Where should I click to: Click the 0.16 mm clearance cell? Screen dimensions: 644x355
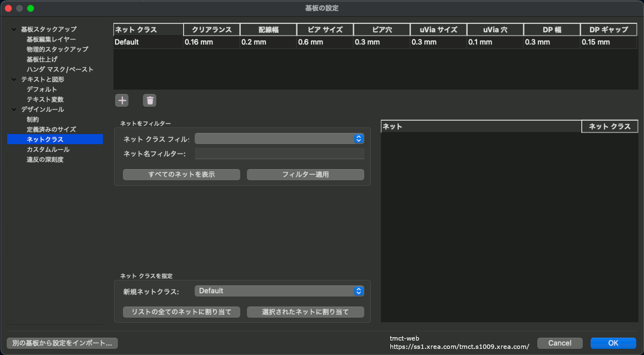coord(211,42)
